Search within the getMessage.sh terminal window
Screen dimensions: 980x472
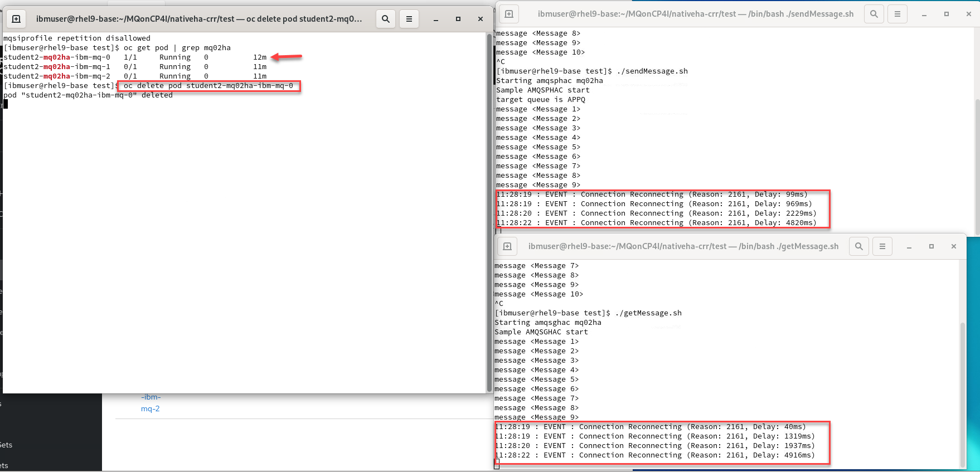858,246
